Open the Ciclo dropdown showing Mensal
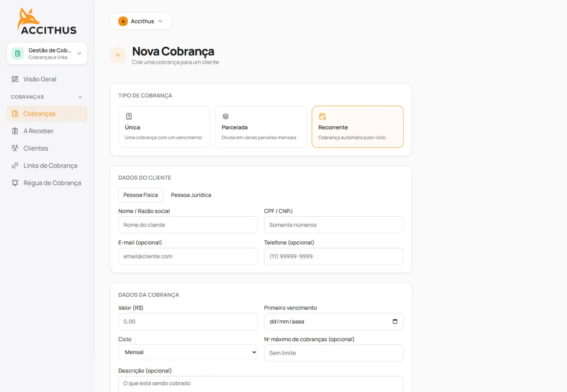 (188, 352)
